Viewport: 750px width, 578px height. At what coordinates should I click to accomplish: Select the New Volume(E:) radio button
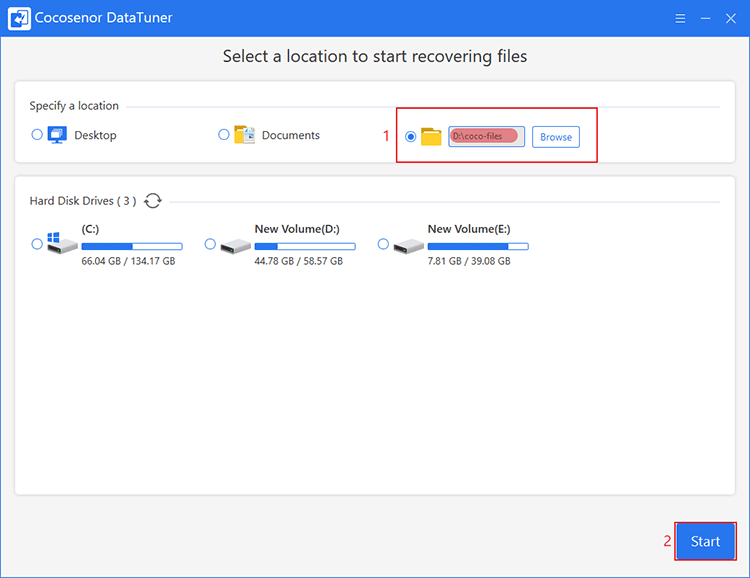(x=383, y=244)
